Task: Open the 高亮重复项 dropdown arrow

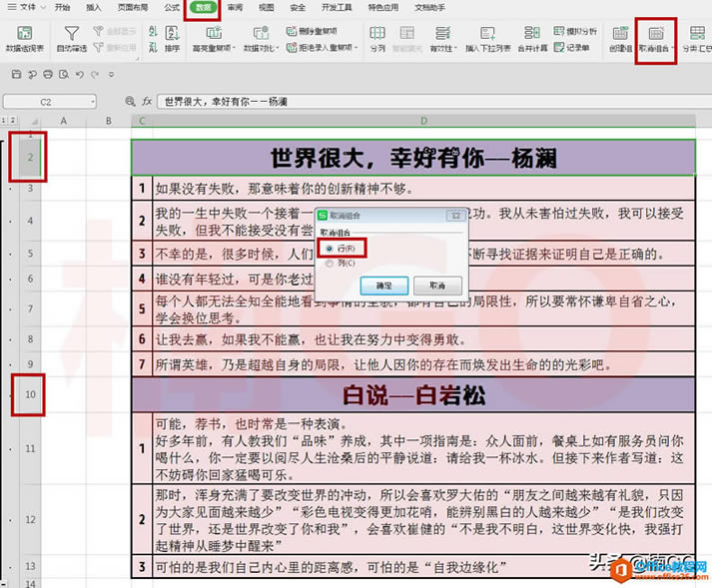Action: tap(234, 48)
